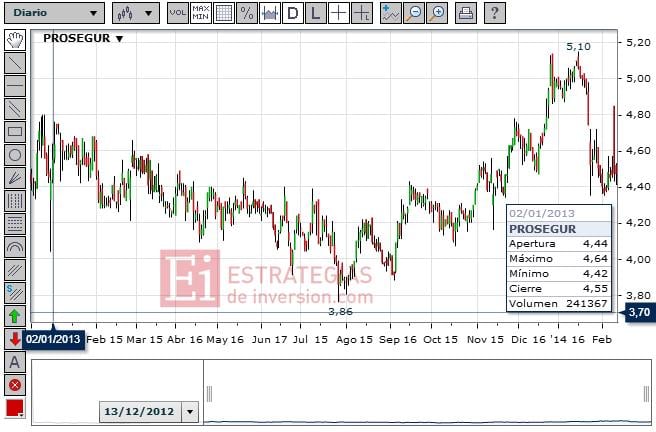Click the Apertura 4,44 row
Image resolution: width=656 pixels, height=432 pixels.
559,244
